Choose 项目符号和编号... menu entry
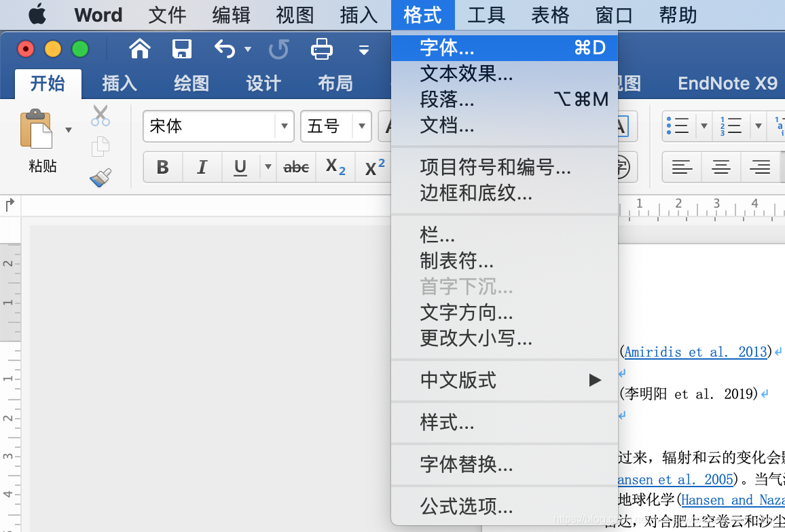 click(x=504, y=167)
